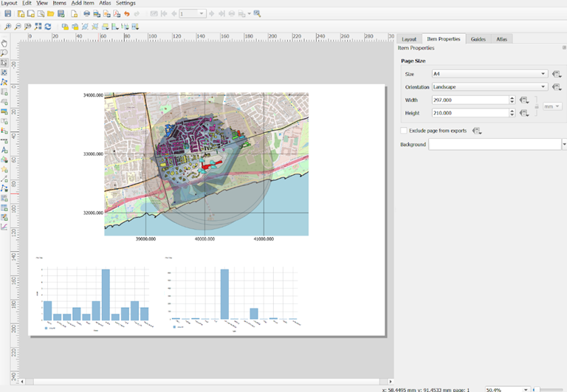The width and height of the screenshot is (567, 392).
Task: Click the Refresh View icon
Action: [x=48, y=27]
